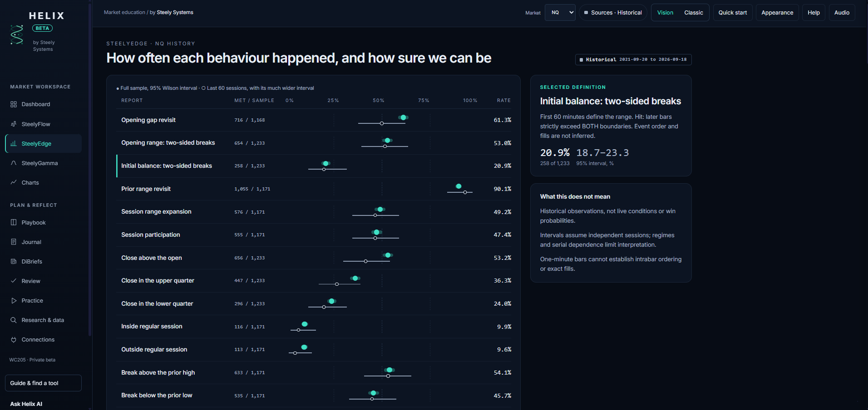Click the DiBriefs document icon
Screen dimensions: 868x410
tap(14, 261)
